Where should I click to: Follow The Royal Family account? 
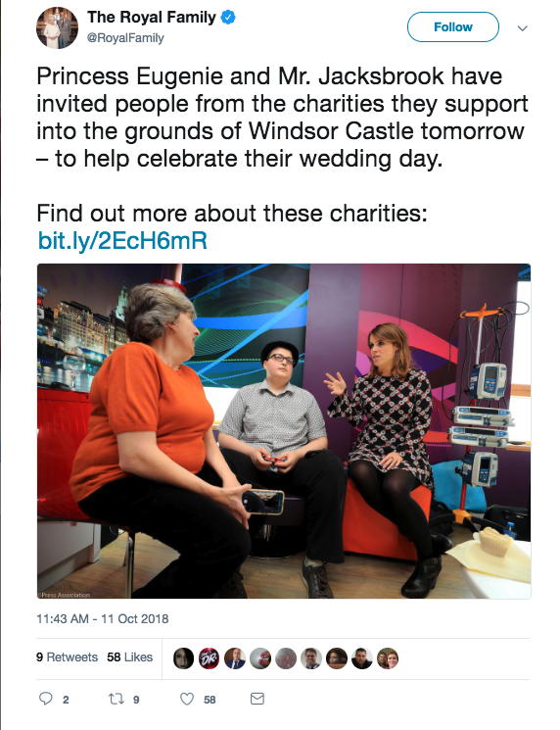point(453,27)
